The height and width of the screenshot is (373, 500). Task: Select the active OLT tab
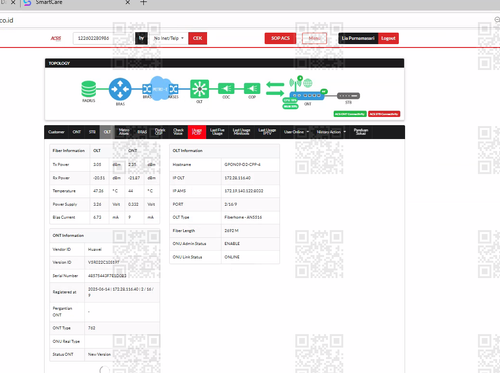coord(107,132)
